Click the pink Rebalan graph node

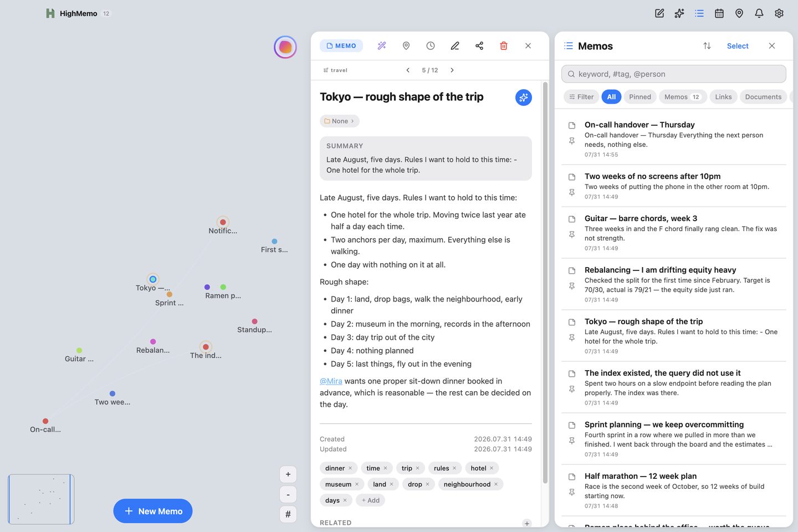point(153,341)
